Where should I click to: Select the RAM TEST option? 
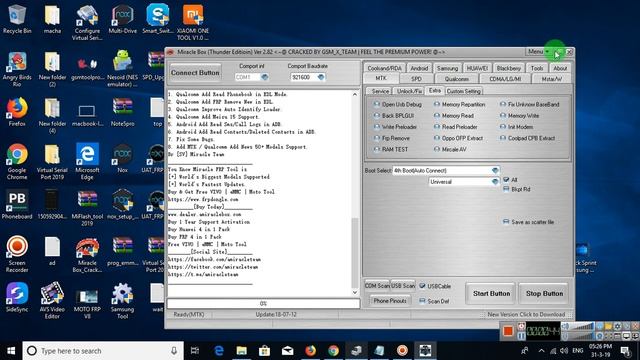click(x=391, y=149)
